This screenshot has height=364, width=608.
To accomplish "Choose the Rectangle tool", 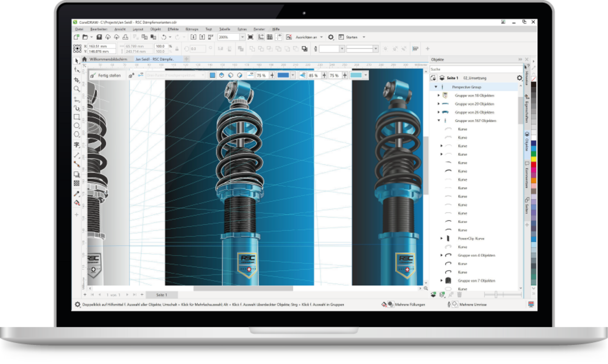I will (x=77, y=117).
